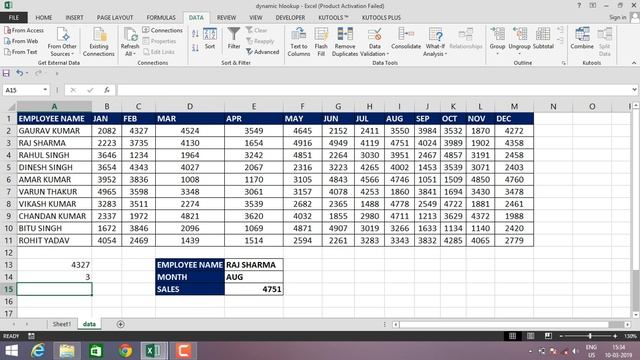Save workbook from quick access toolbar
Screen dimensions: 640x360
pos(6,73)
